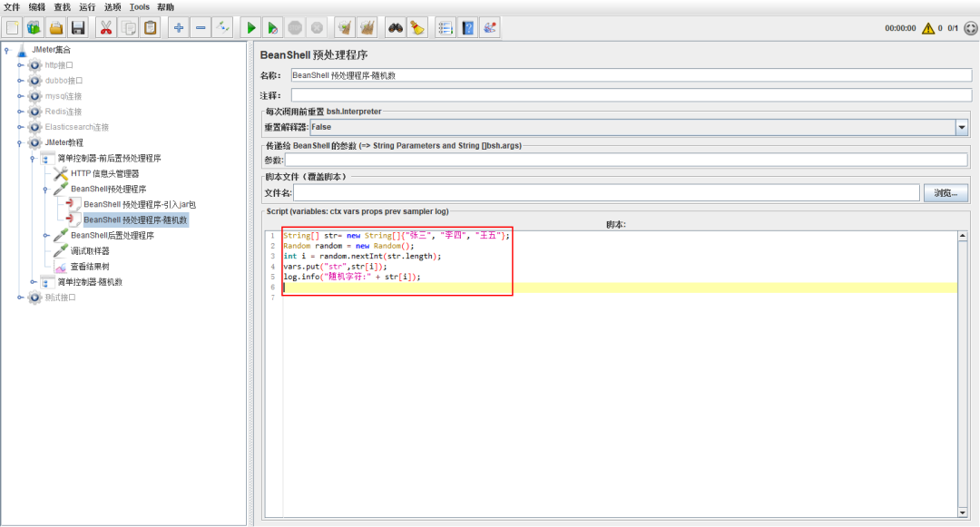Paste from clipboard using toolbar icon
Screen dimensions: 980x527
pos(150,27)
